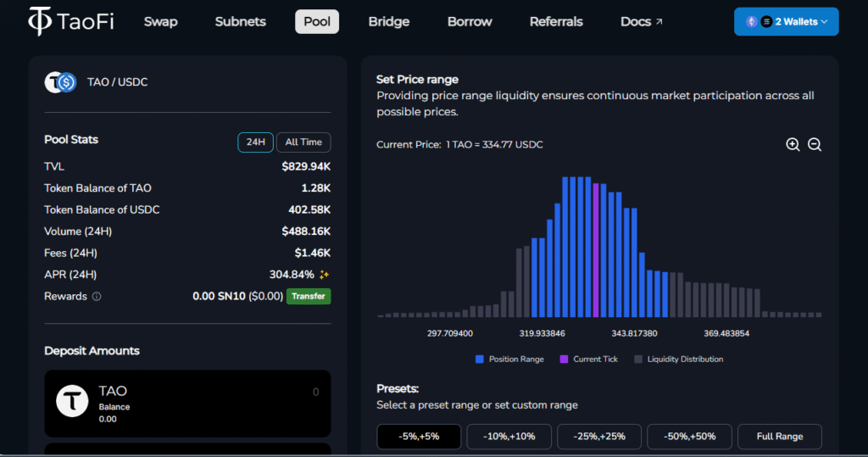Toggle pool stats to 24H

(x=255, y=142)
